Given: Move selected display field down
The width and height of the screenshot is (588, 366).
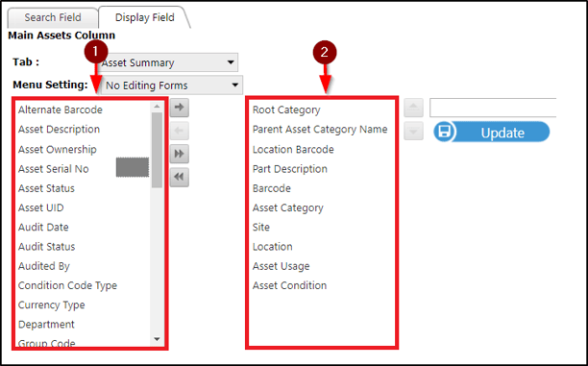Looking at the screenshot, I should 414,131.
